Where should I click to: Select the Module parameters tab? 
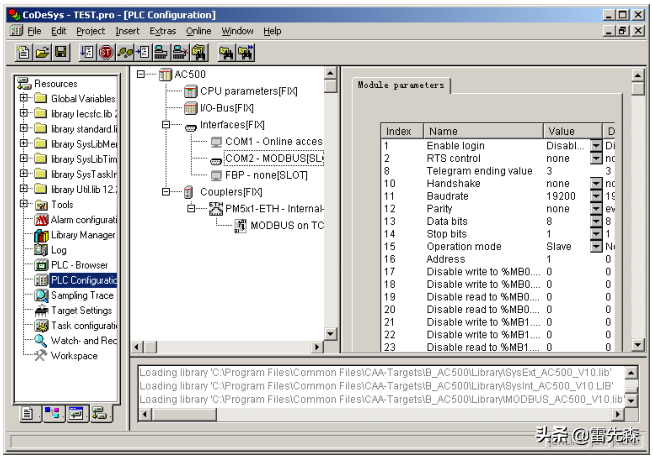pyautogui.click(x=401, y=86)
